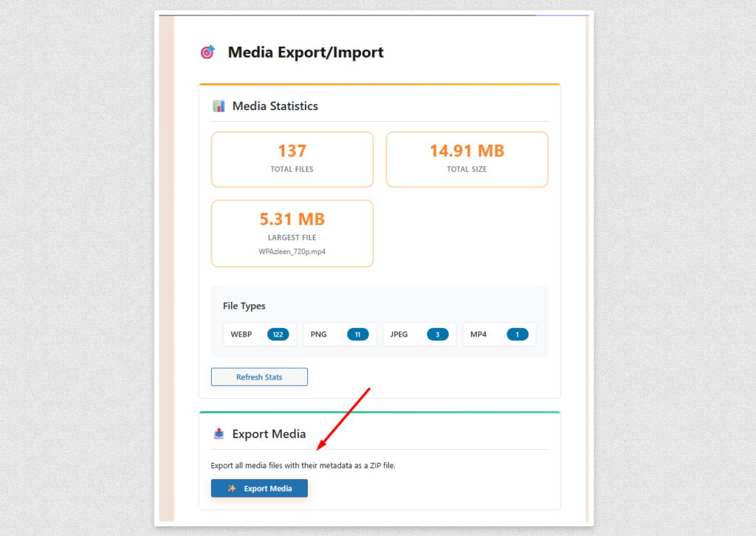Viewport: 756px width, 536px height.
Task: Click the WPAzleen_720p.mp4 file name
Action: 292,252
